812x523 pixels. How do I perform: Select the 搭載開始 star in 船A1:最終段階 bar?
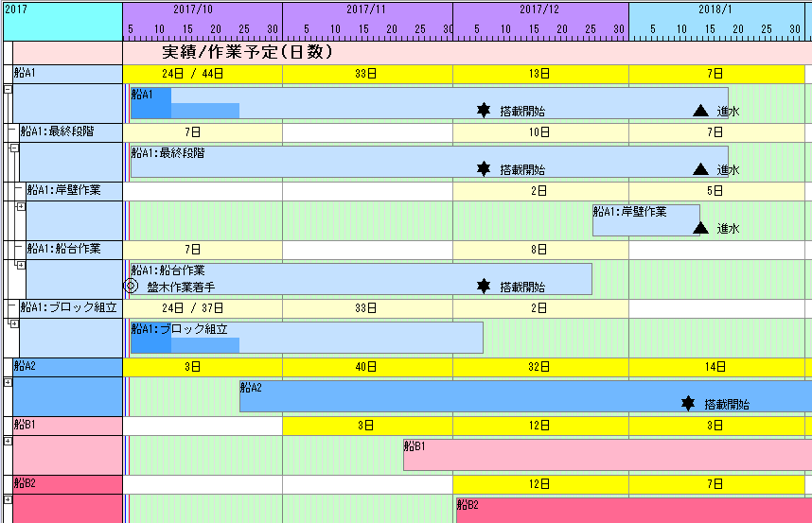pos(484,169)
